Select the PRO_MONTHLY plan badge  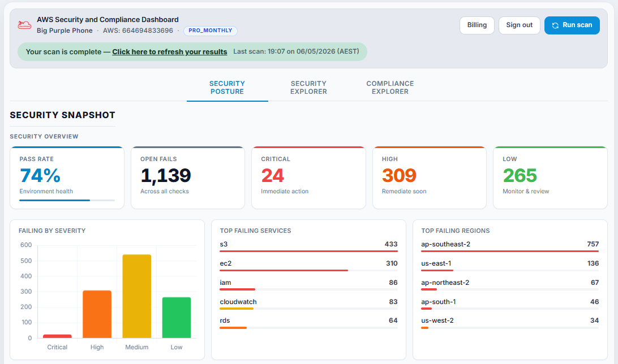pyautogui.click(x=211, y=31)
